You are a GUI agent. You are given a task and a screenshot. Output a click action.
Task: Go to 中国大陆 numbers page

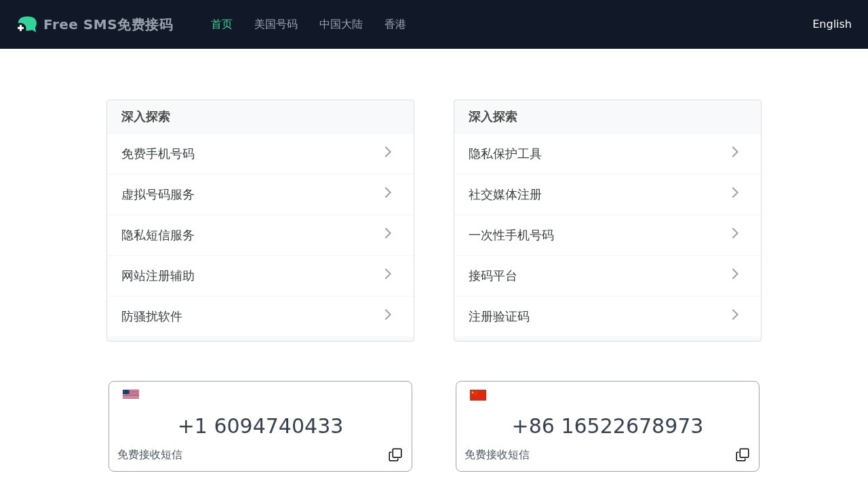tap(341, 24)
